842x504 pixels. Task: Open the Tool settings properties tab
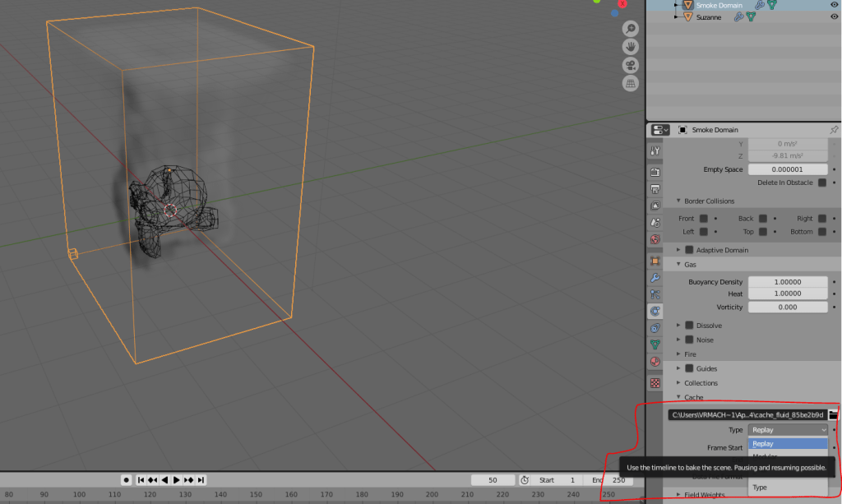tap(655, 151)
